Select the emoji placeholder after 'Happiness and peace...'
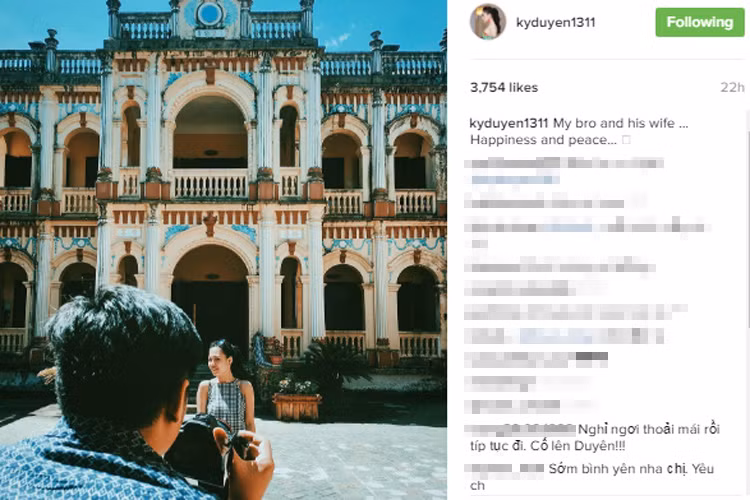 click(x=626, y=140)
